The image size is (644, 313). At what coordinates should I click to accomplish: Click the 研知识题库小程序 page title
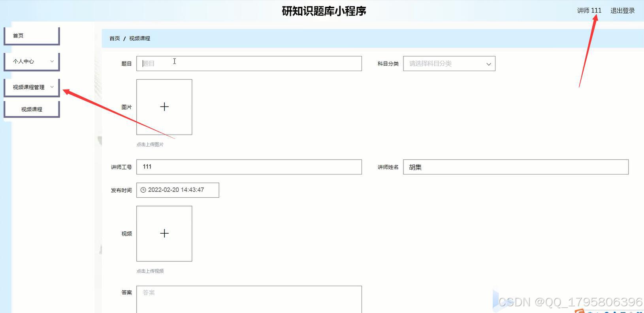324,11
